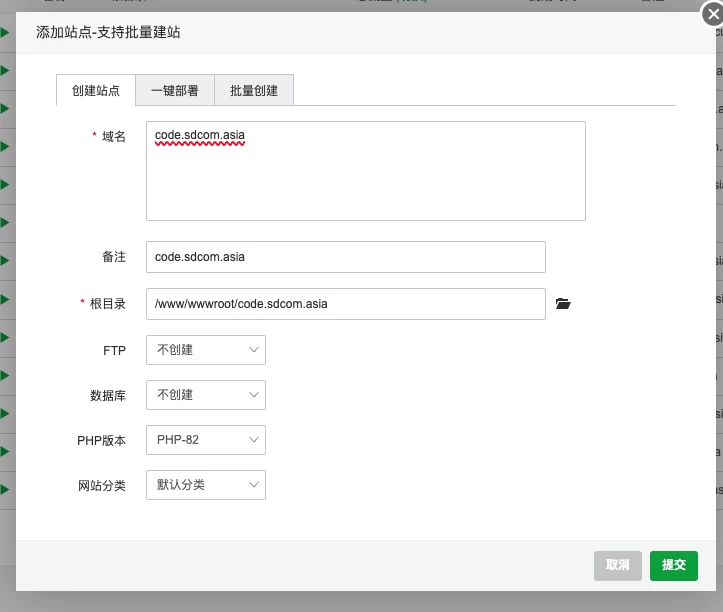Click the dialog title 添加站点-支持批量建站
The width and height of the screenshot is (723, 612).
(108, 32)
